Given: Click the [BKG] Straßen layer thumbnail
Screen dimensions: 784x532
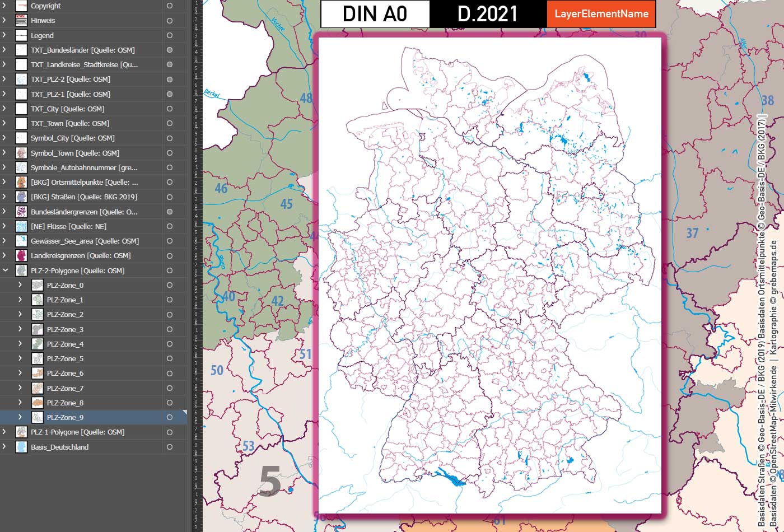Looking at the screenshot, I should pyautogui.click(x=20, y=197).
